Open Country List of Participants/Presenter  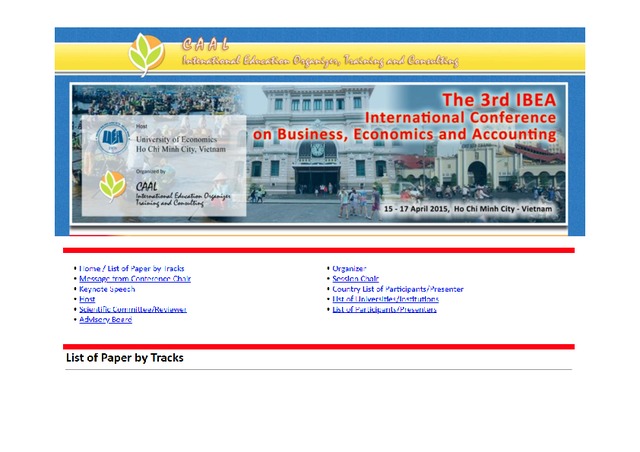pos(398,289)
